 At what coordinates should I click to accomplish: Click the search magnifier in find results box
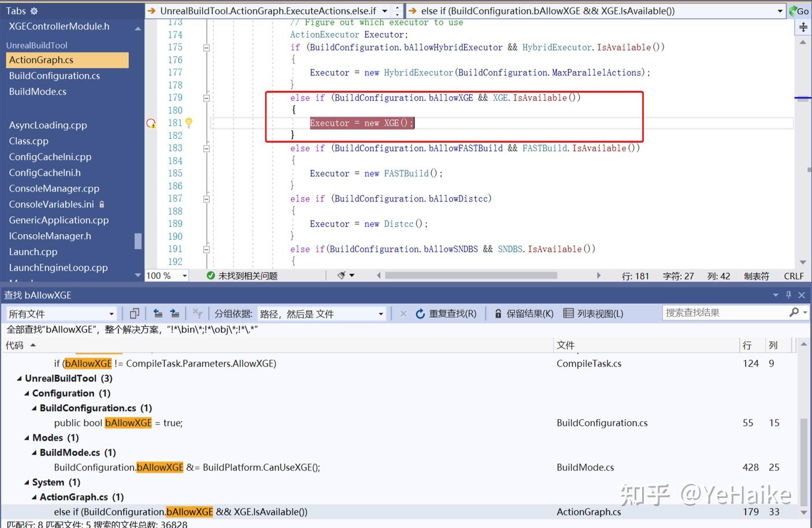click(x=794, y=312)
